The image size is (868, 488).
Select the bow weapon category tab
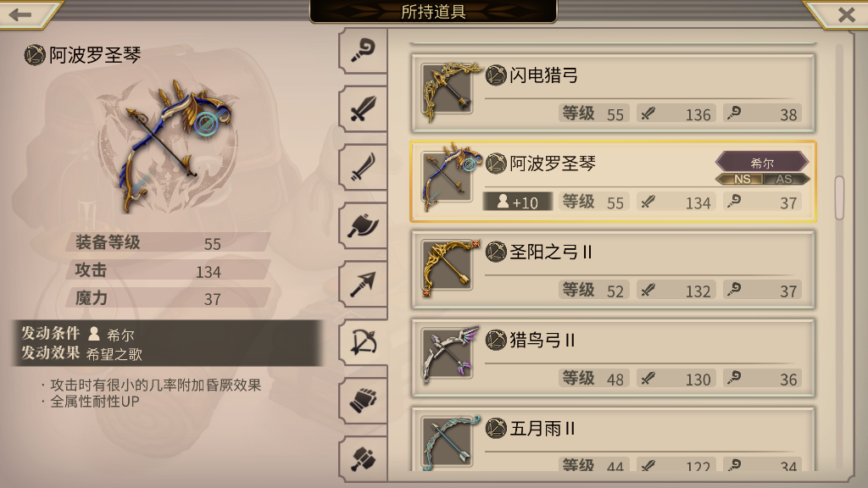pyautogui.click(x=363, y=342)
